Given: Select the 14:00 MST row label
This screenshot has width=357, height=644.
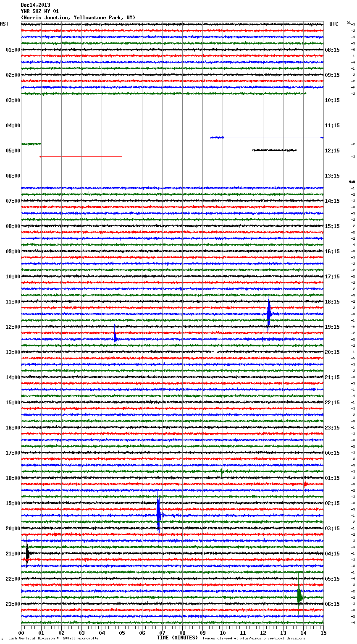Looking at the screenshot, I should tap(13, 377).
